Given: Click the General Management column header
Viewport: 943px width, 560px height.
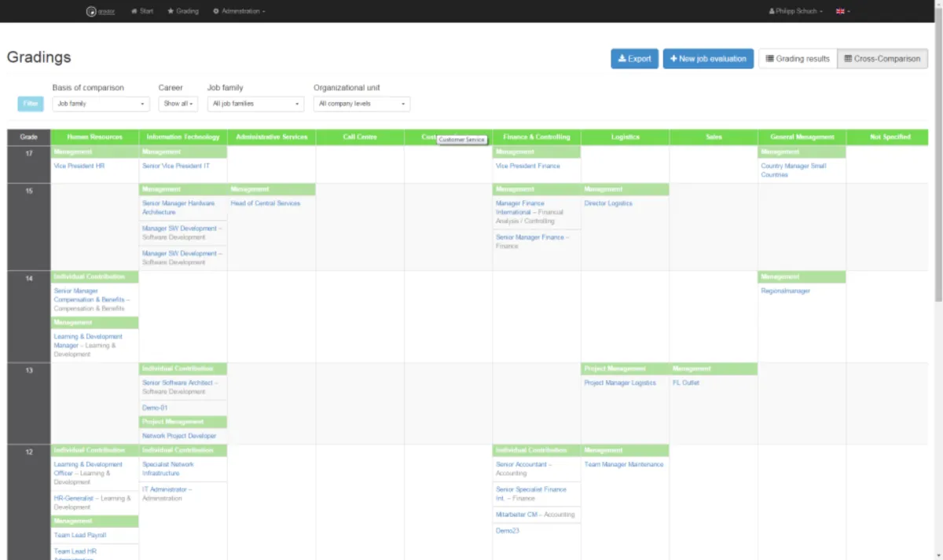Looking at the screenshot, I should [802, 137].
